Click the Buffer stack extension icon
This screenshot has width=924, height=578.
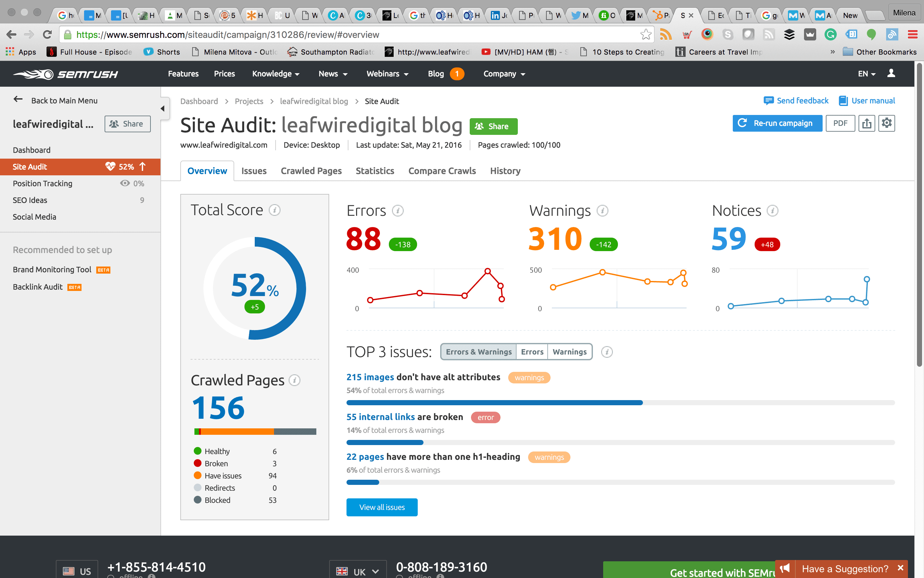click(x=789, y=35)
